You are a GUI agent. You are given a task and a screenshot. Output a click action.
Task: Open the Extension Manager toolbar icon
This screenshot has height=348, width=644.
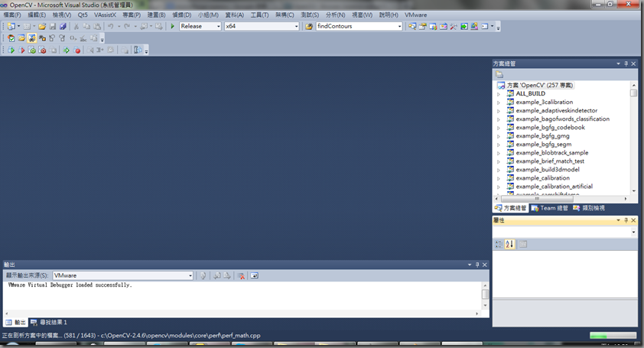click(x=474, y=26)
